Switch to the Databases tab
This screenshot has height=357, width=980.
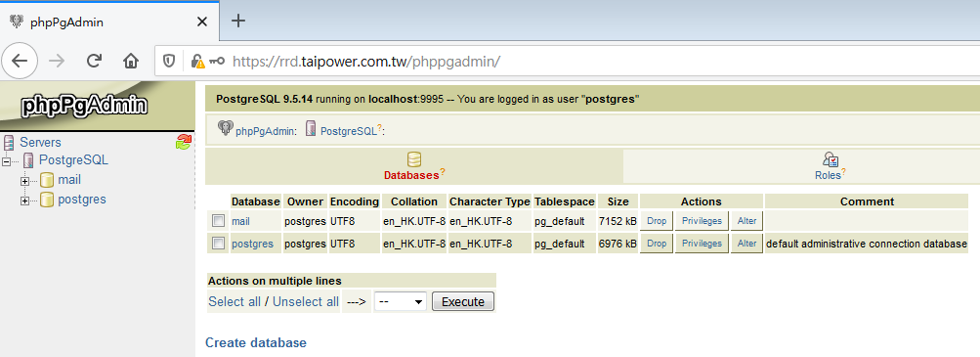pyautogui.click(x=413, y=166)
